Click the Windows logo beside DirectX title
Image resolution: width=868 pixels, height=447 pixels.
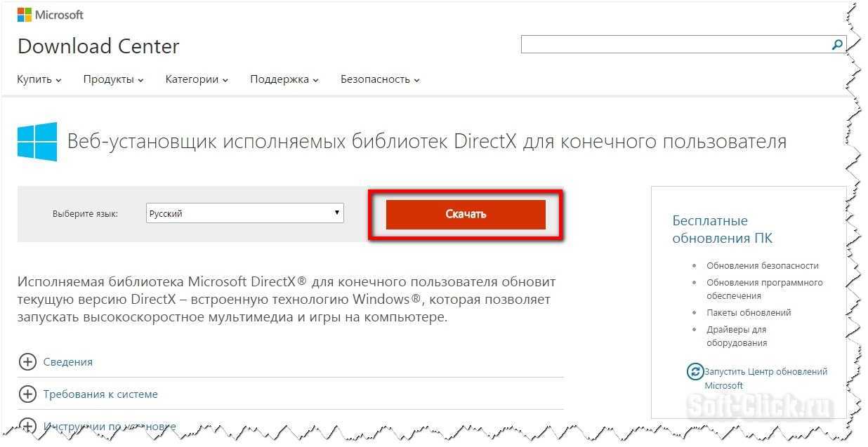pos(37,142)
